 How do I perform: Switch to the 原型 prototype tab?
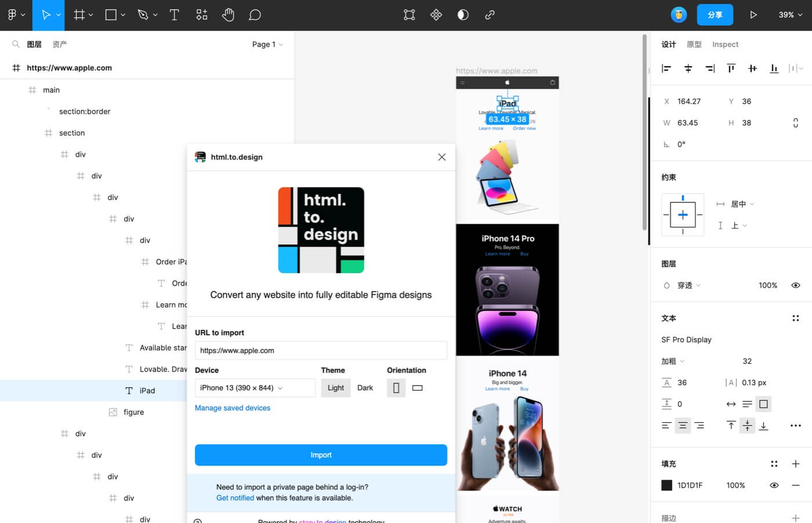pyautogui.click(x=694, y=44)
